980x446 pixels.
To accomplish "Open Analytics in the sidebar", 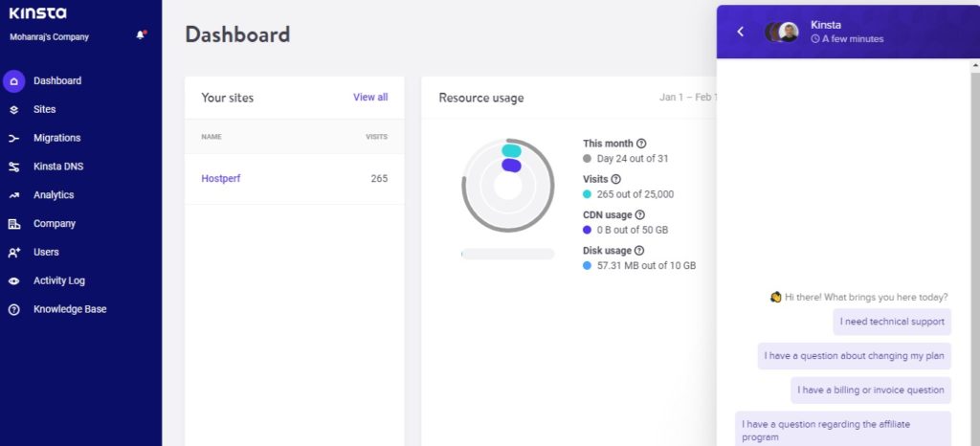I will tap(54, 195).
